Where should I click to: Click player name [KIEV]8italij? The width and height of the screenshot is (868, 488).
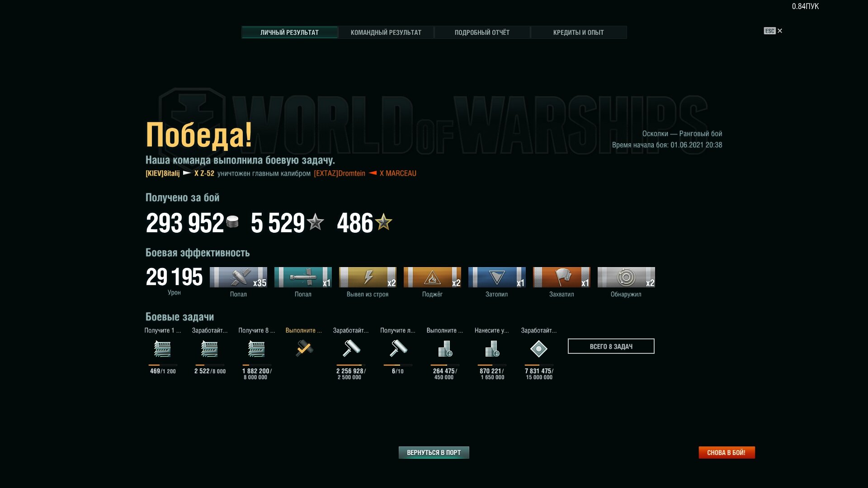[162, 174]
